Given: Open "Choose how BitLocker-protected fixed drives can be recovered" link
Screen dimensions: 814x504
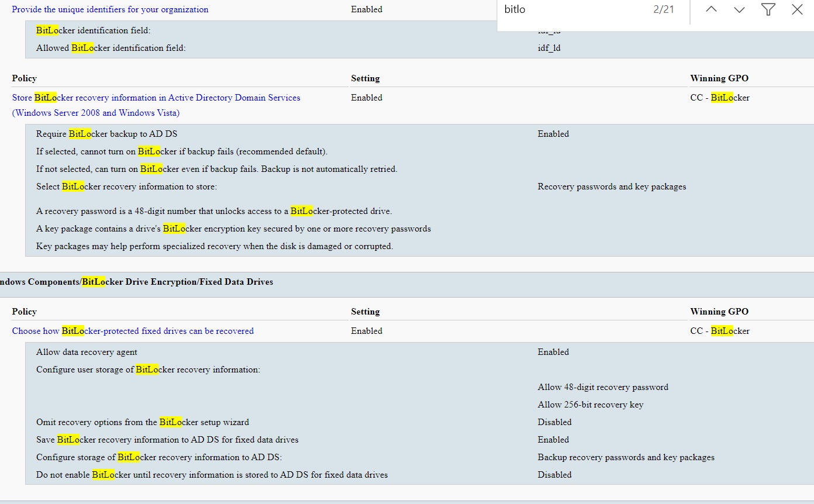Looking at the screenshot, I should (x=133, y=331).
